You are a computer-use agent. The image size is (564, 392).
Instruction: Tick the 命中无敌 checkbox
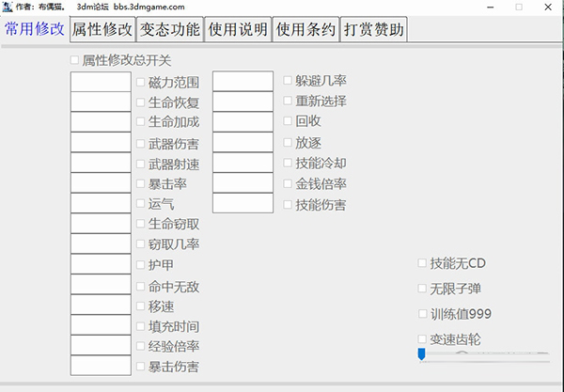[140, 287]
